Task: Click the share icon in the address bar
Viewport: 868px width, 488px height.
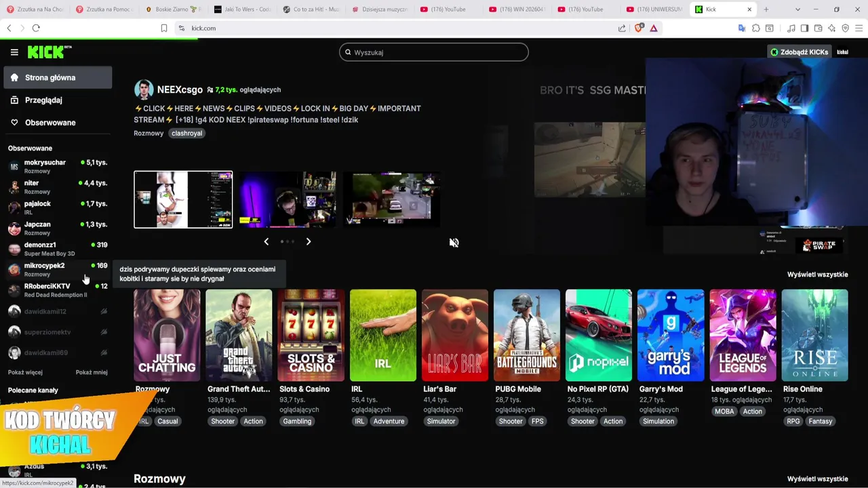Action: click(x=622, y=28)
